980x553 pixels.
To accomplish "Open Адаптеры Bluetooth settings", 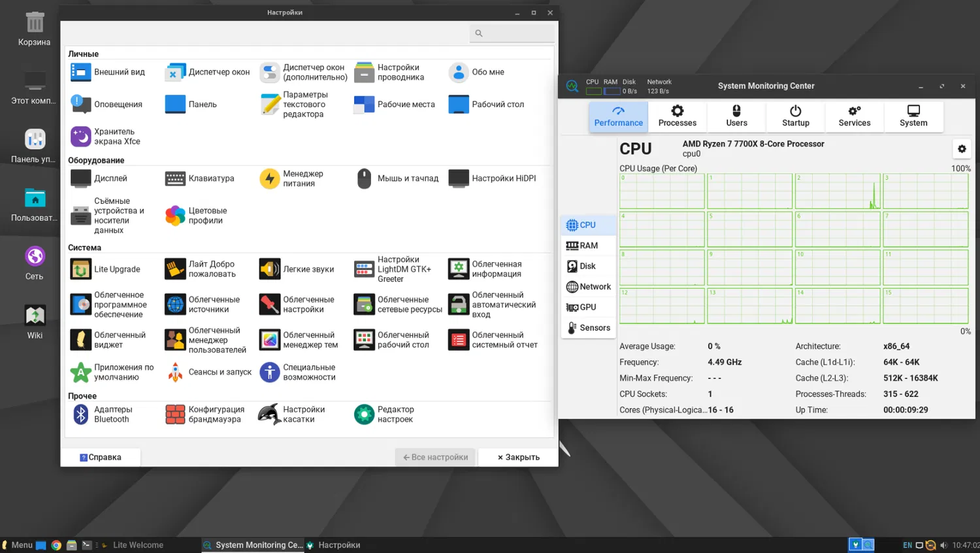I will 102,414.
